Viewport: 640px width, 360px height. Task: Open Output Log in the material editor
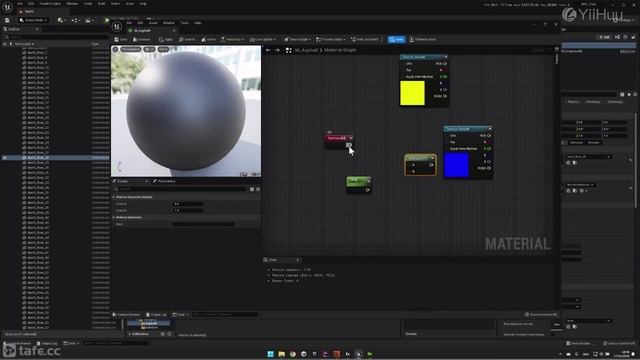157,315
